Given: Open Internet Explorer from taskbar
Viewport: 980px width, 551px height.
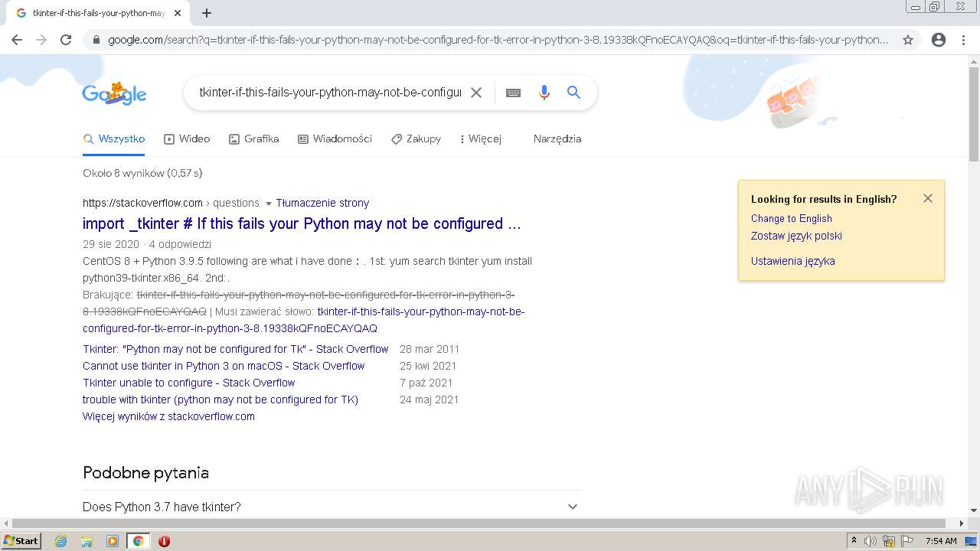Looking at the screenshot, I should [61, 541].
